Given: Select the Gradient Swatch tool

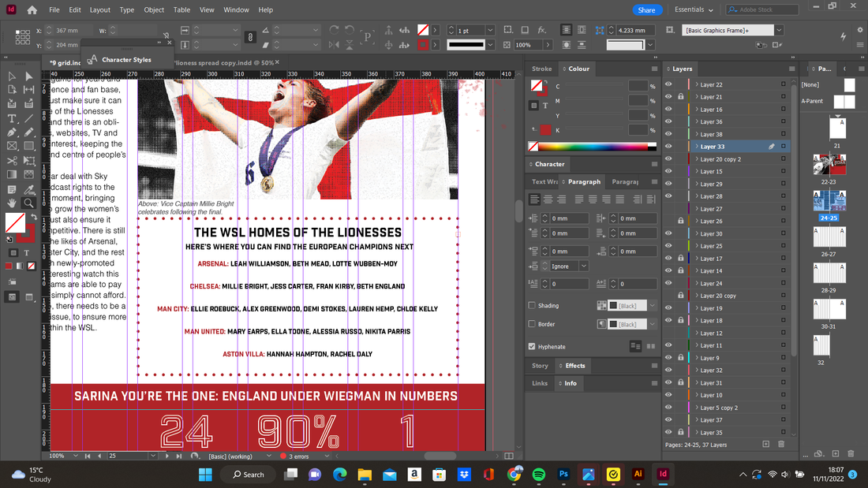Looking at the screenshot, I should pyautogui.click(x=12, y=174).
